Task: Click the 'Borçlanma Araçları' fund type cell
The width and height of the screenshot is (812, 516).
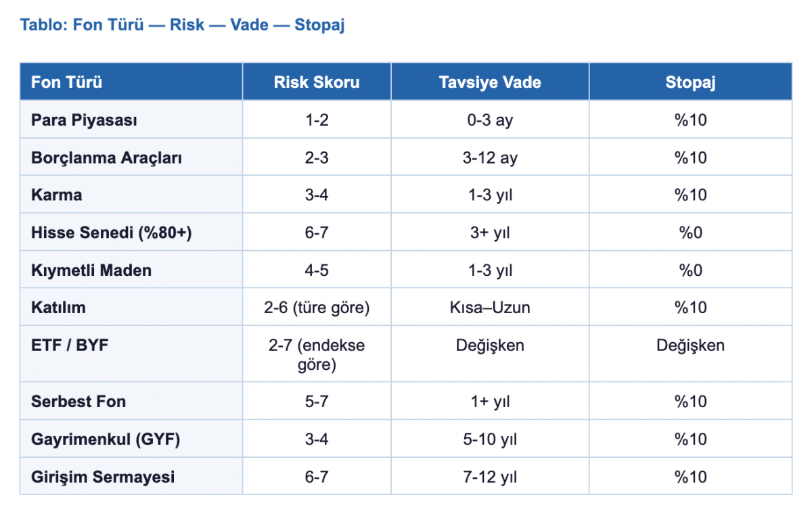Action: pyautogui.click(x=106, y=158)
